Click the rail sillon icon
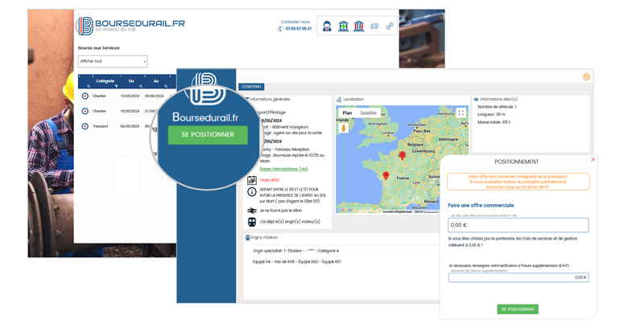The image size is (644, 332). 252,211
